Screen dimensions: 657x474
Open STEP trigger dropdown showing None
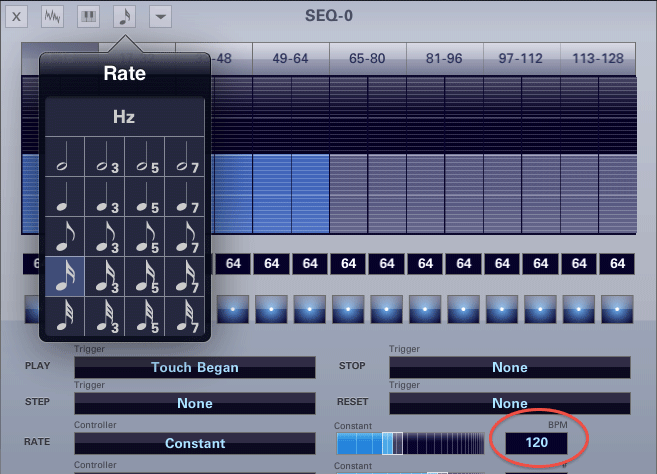(195, 403)
